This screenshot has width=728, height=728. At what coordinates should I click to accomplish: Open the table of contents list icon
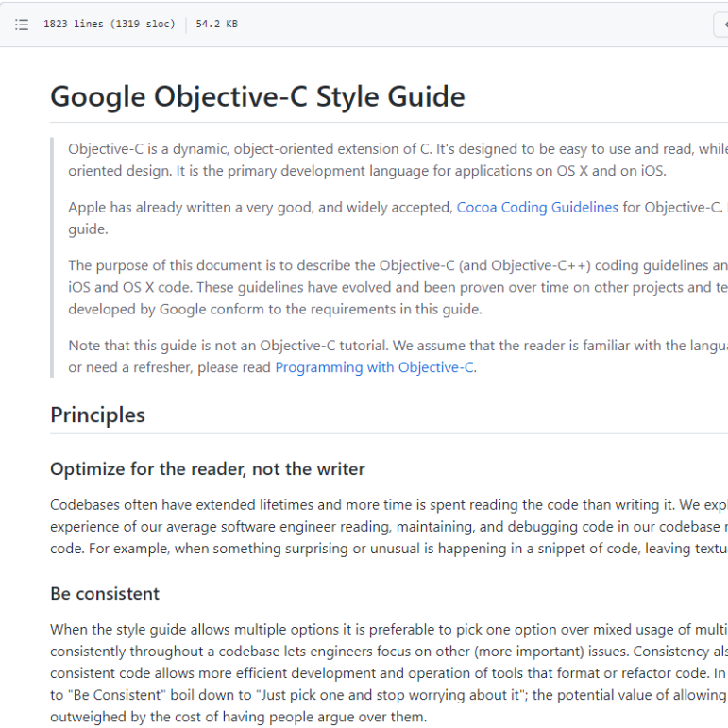(x=22, y=25)
